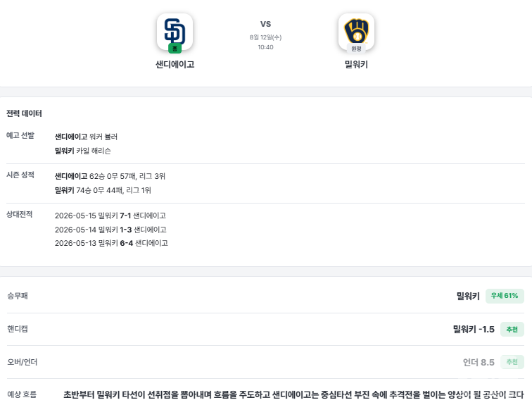Screen dimensions: 532x412
Task: Click the Milwaukee Brewers glove logo
Action: [356, 32]
